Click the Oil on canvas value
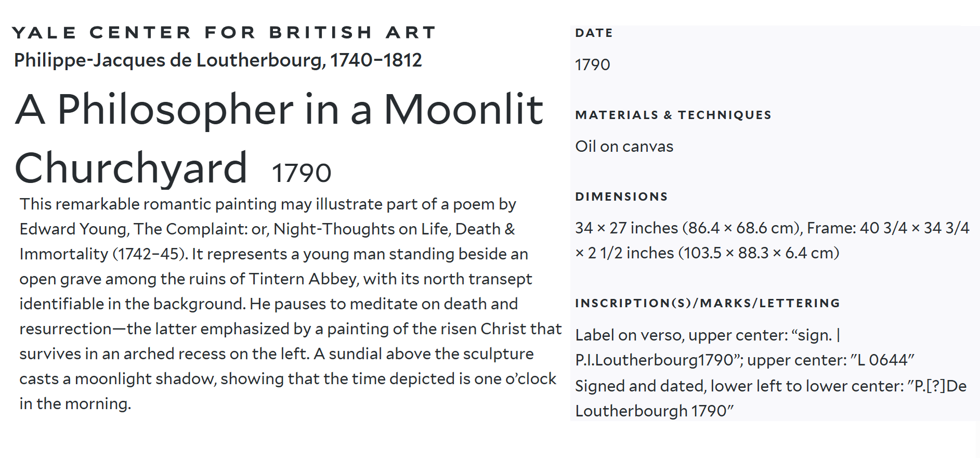980x458 pixels. pos(624,147)
